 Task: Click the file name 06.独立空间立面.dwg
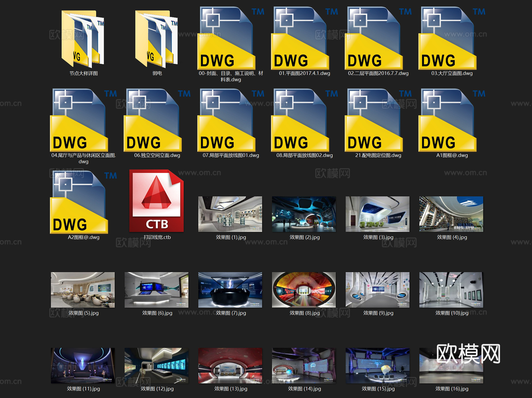coord(157,155)
